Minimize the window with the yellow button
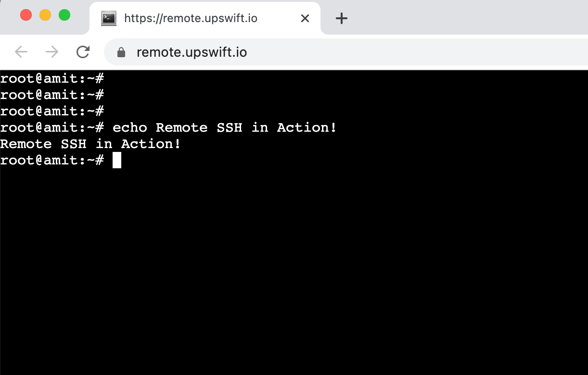588x375 pixels. click(45, 15)
